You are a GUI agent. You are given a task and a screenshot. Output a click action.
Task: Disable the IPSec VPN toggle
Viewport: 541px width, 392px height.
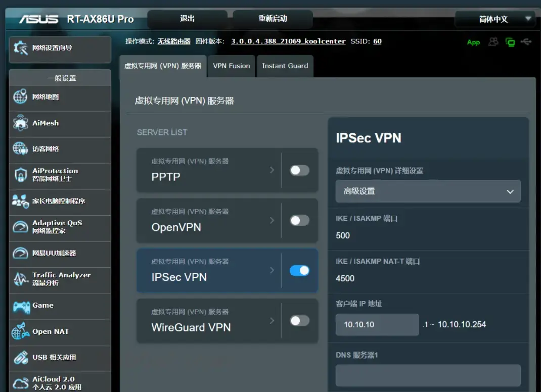coord(299,271)
